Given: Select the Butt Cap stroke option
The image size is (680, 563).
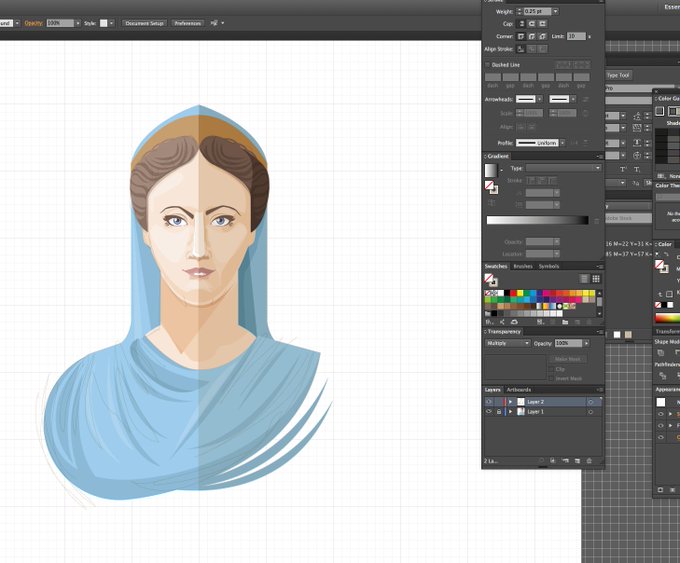Looking at the screenshot, I should (x=521, y=24).
